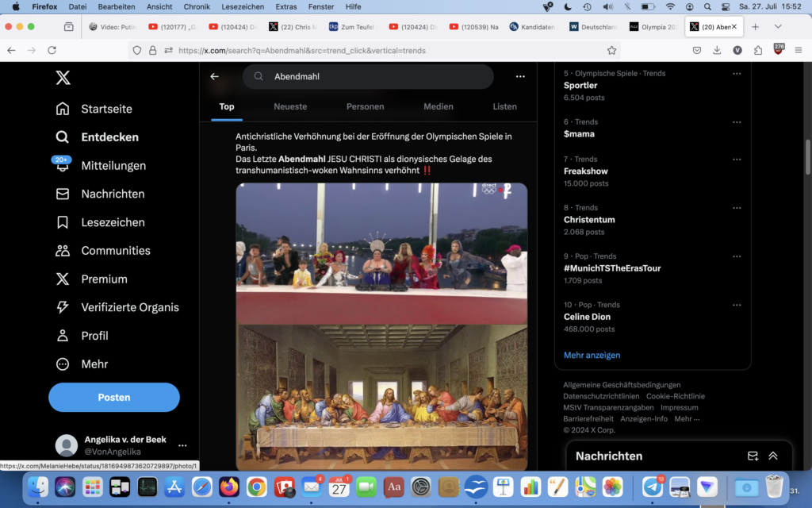Open Startseite home icon in sidebar

click(x=63, y=109)
